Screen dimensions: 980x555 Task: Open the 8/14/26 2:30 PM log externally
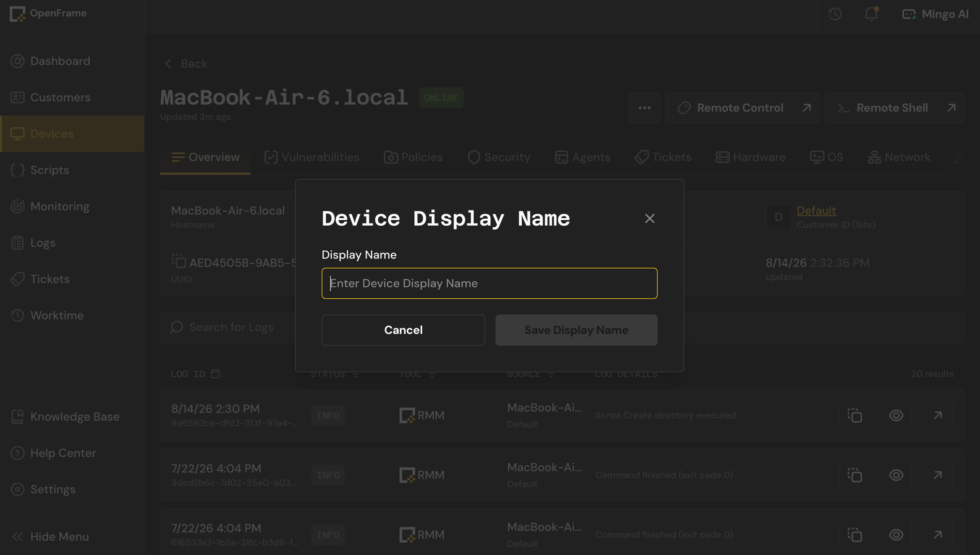(x=938, y=415)
